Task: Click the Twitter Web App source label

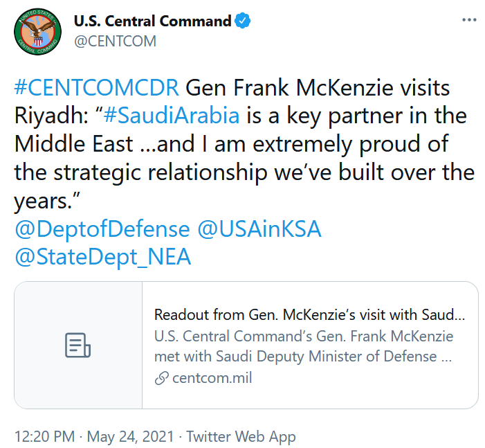Action: (x=241, y=436)
